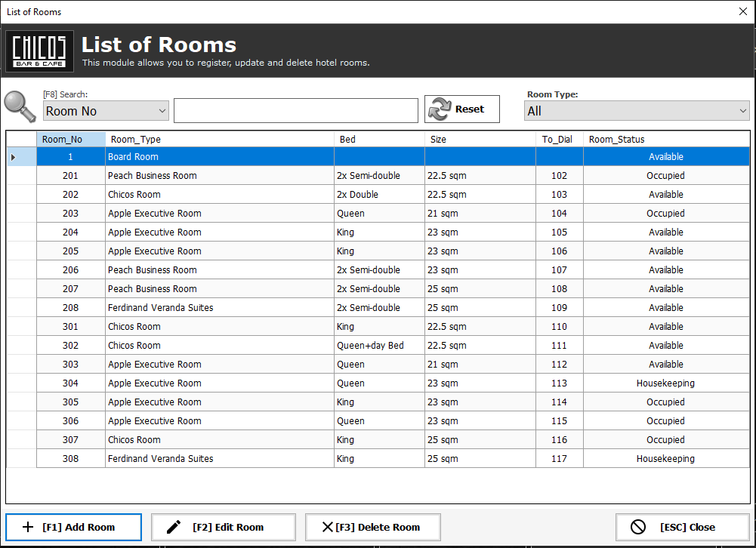
Task: Select room number 203 cell
Action: point(71,213)
